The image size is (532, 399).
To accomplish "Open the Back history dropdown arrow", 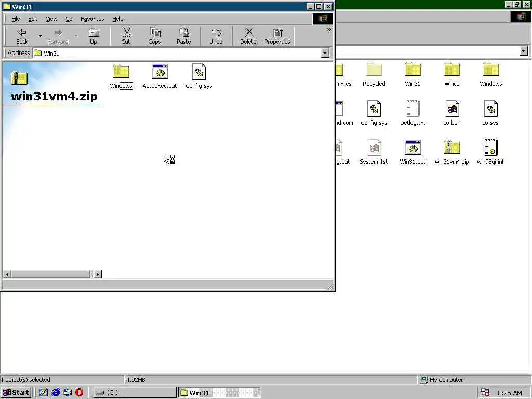I will click(40, 36).
